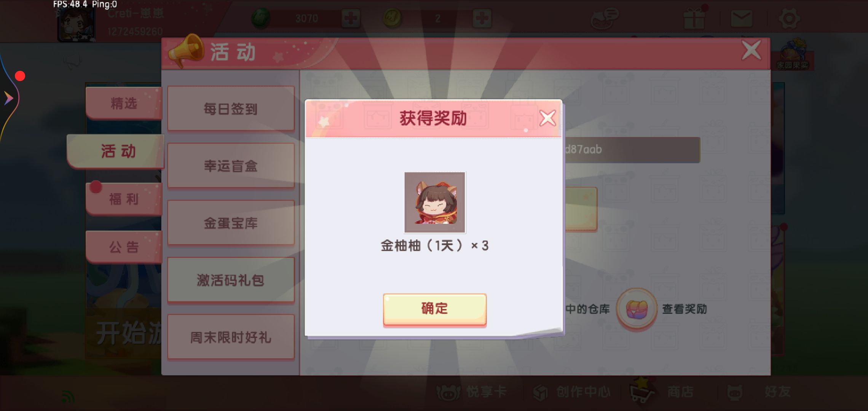Select 周末限时好礼 weekend gift entry
This screenshot has width=868, height=411.
pos(231,337)
